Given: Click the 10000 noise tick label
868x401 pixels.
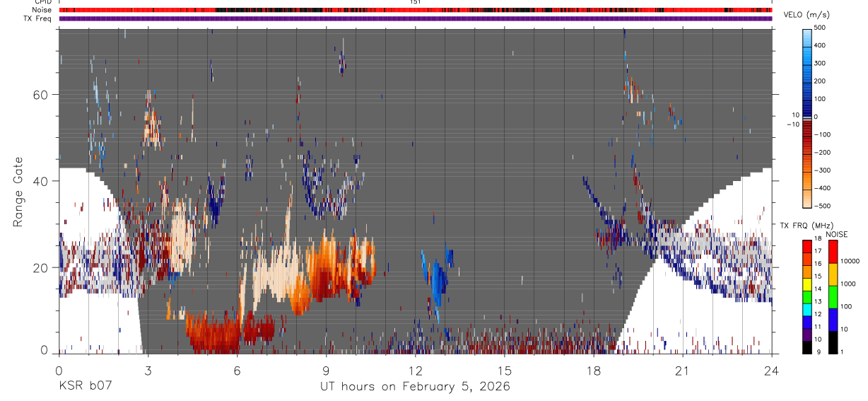Looking at the screenshot, I should tap(850, 261).
